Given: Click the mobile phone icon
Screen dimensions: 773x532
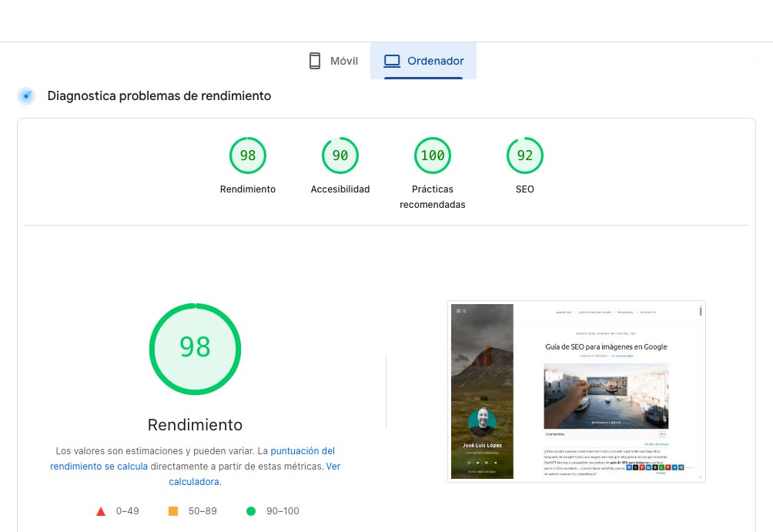Looking at the screenshot, I should [x=314, y=61].
